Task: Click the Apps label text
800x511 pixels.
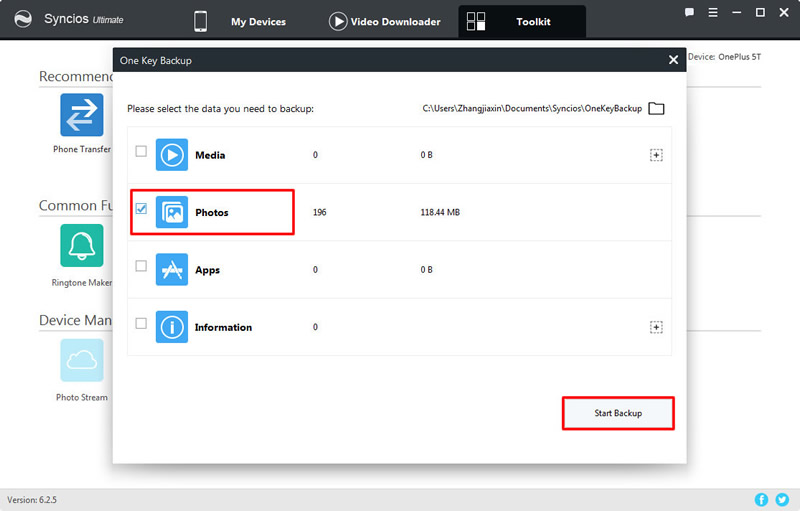Action: pyautogui.click(x=207, y=270)
